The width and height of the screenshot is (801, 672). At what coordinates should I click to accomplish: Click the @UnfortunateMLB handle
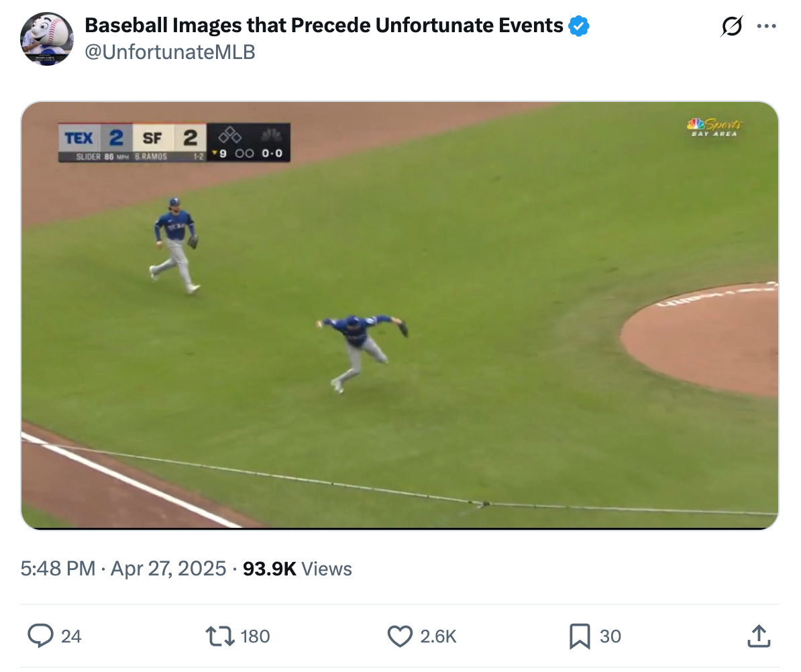[x=170, y=52]
